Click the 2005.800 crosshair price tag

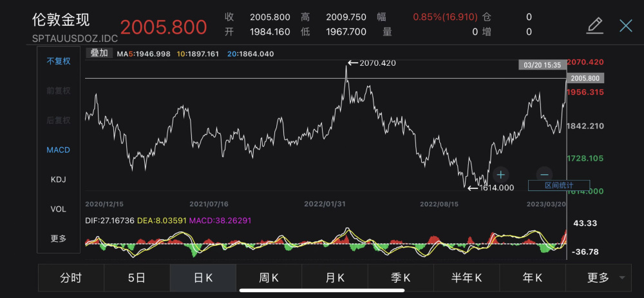[585, 78]
